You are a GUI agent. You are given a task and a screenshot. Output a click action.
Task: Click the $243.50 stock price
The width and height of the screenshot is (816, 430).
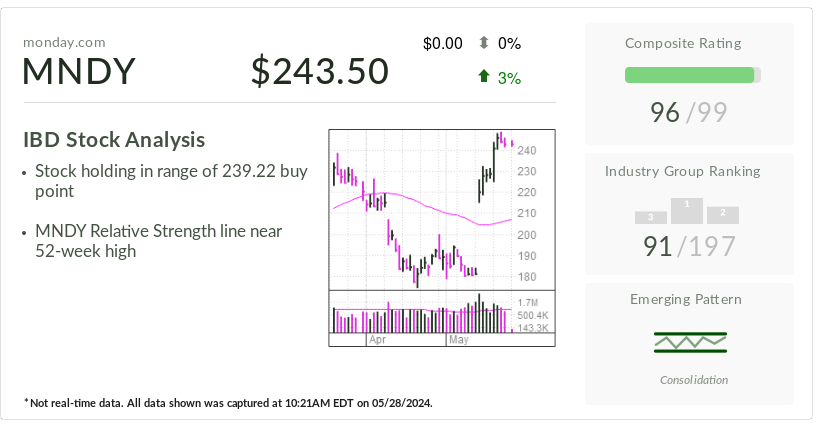pos(320,72)
